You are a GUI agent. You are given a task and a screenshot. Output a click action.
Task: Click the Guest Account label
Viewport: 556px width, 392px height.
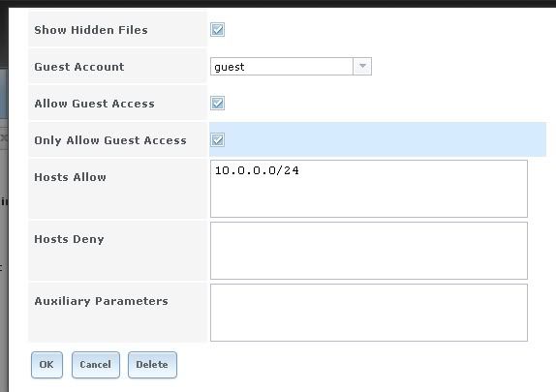coord(79,67)
